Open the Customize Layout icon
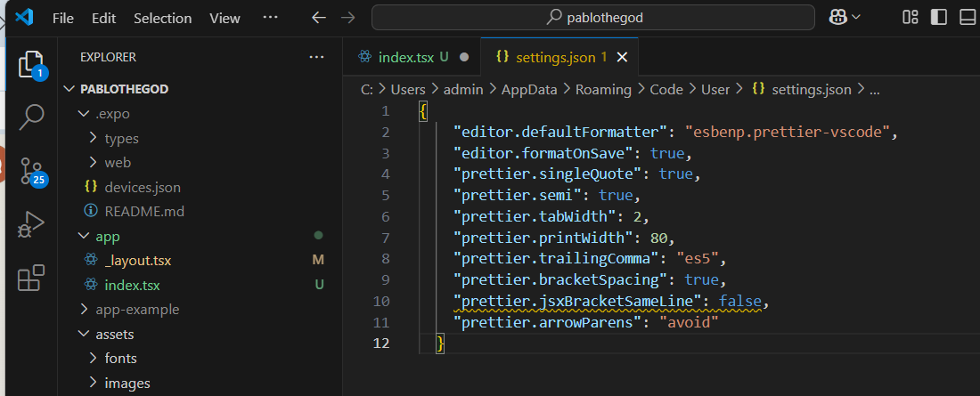The height and width of the screenshot is (396, 980). tap(910, 18)
